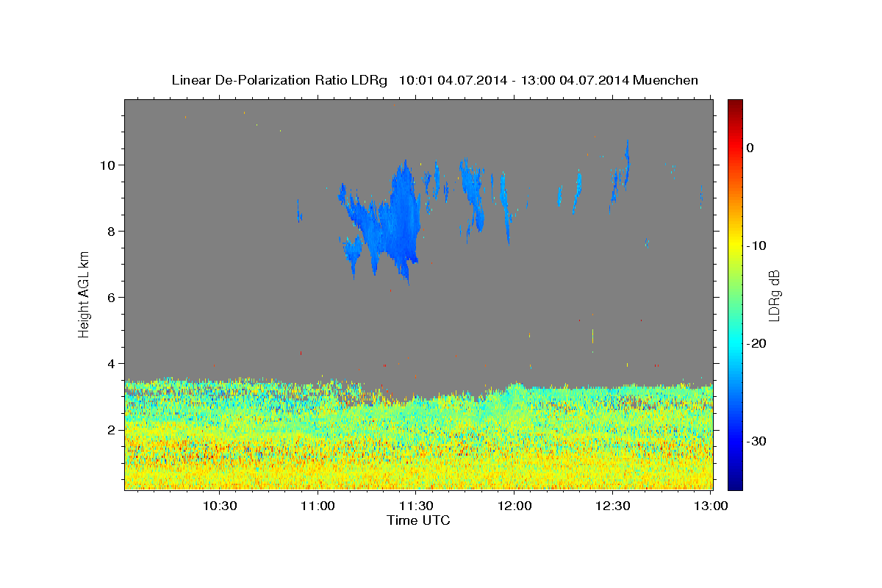Click the height tick label 2
This screenshot has height=588, width=882.
(x=112, y=429)
